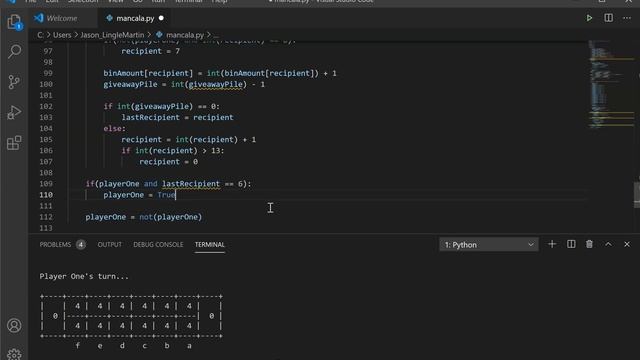Select the TERMINAL panel tab

pos(209,244)
